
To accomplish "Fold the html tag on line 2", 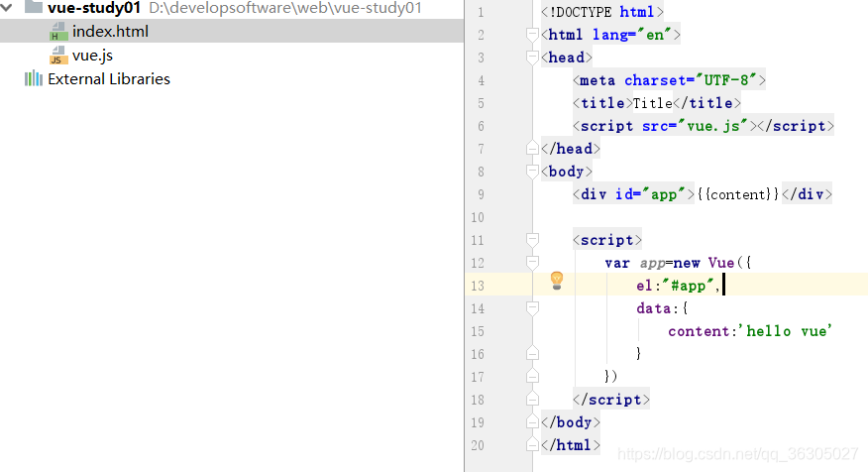I will click(532, 35).
